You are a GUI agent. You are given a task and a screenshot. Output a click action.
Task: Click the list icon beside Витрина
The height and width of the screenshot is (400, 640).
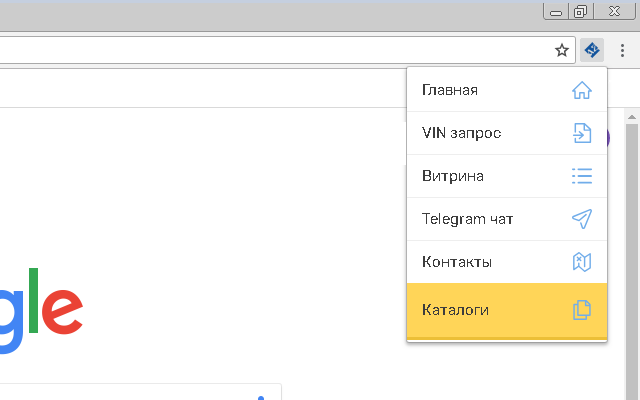(x=581, y=176)
